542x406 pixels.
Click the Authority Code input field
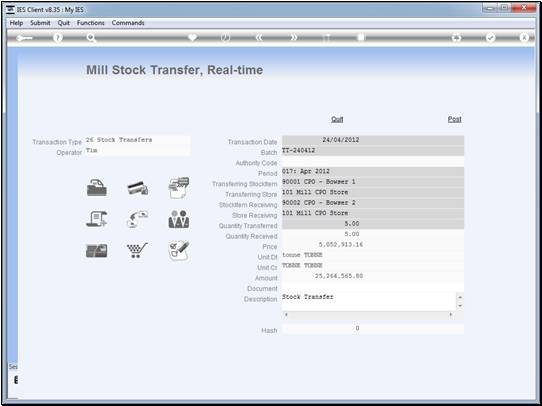(x=373, y=161)
